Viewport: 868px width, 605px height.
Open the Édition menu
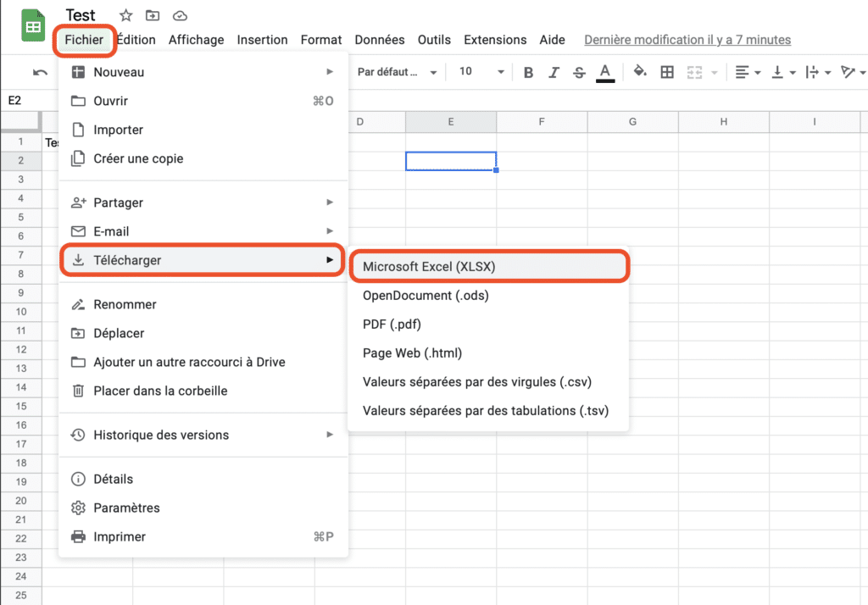[136, 40]
